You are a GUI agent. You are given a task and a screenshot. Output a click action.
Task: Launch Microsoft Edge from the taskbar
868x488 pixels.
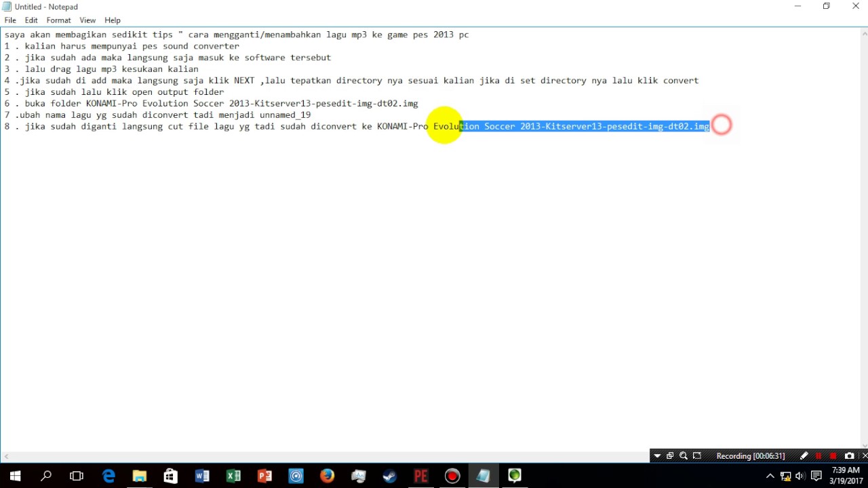[108, 476]
